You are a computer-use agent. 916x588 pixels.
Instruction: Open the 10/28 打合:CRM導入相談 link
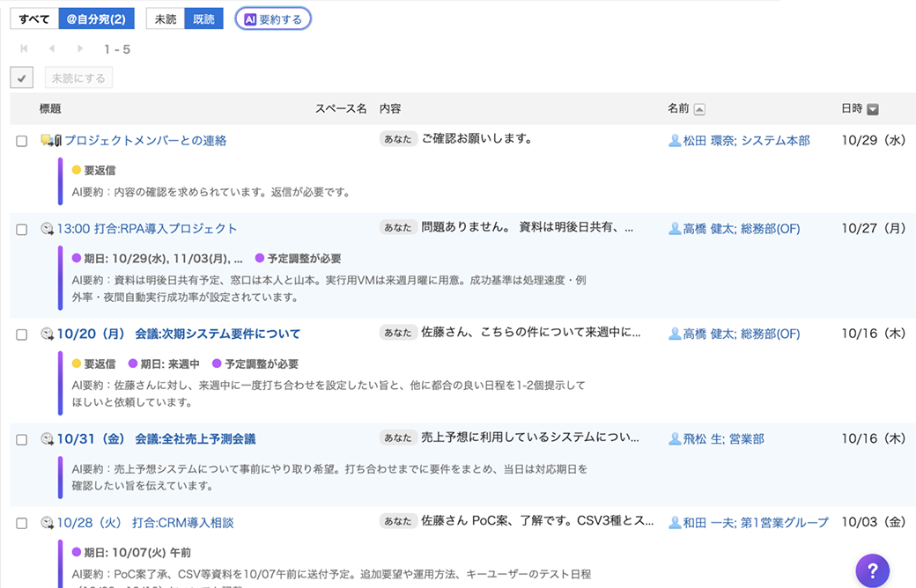[x=145, y=523]
